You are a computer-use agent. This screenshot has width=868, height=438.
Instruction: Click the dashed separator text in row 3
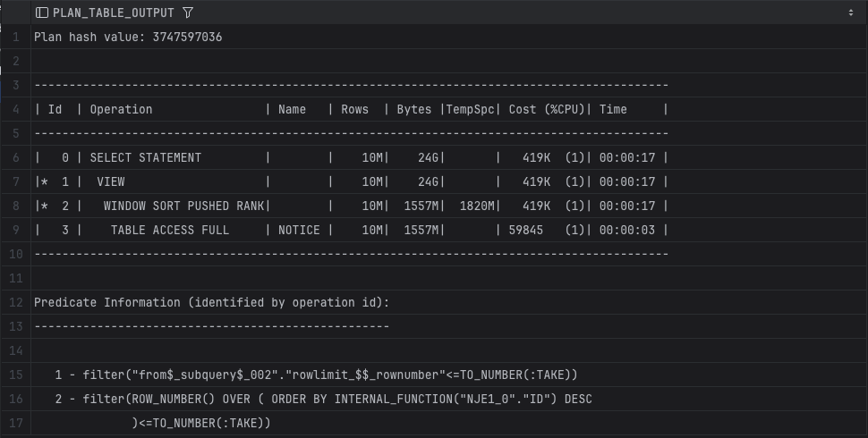point(352,85)
